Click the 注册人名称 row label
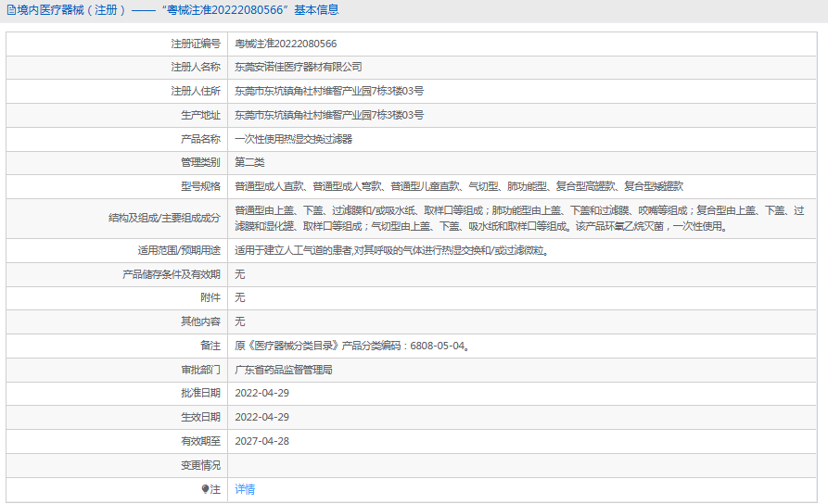 pos(196,67)
